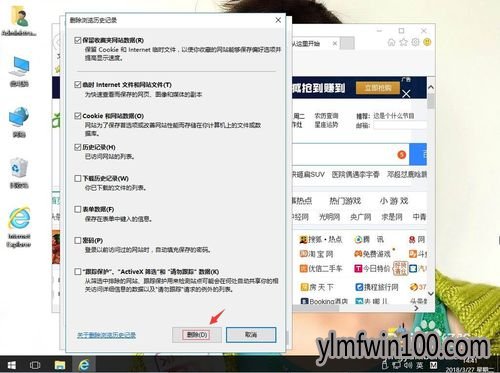
Task: Open 医院偶遇李宇春 hot search link
Action: click(355, 174)
